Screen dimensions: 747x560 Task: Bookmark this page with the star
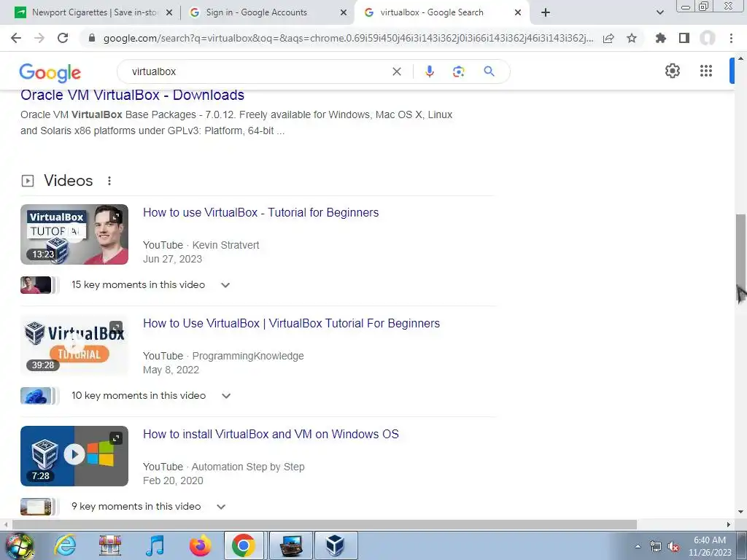click(632, 38)
